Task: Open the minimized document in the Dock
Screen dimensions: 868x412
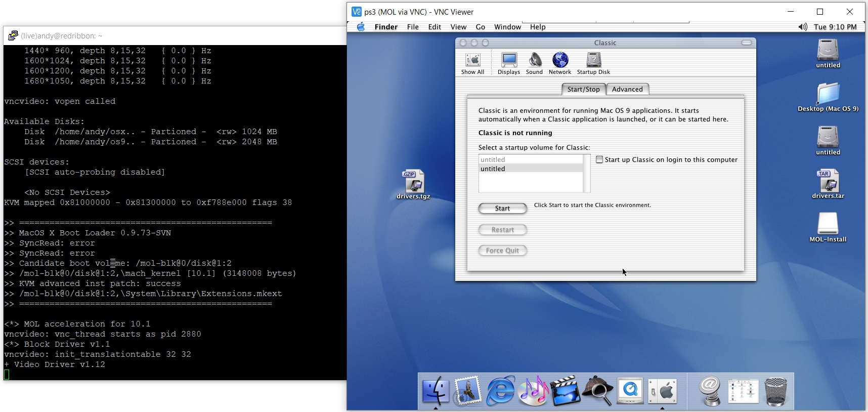Action: point(743,391)
